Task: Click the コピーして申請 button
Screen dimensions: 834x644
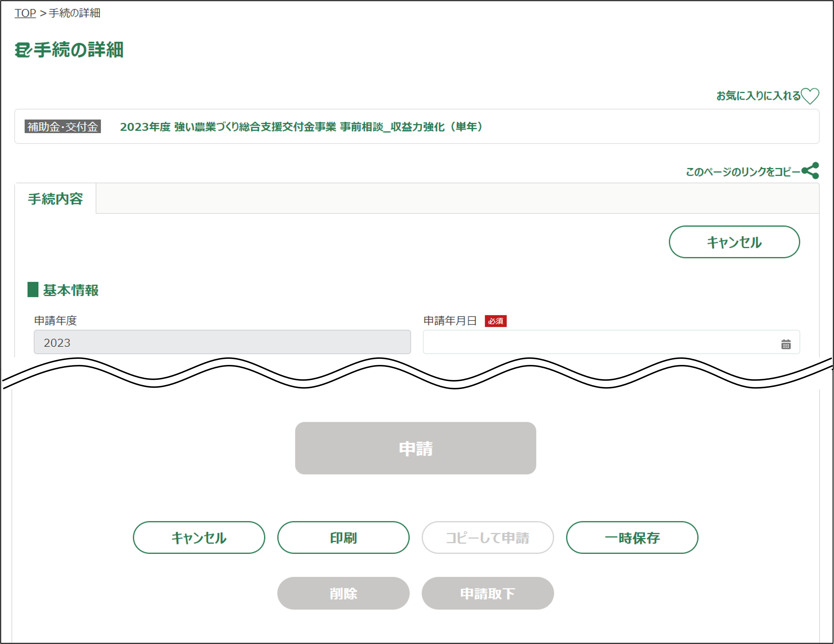Action: [487, 537]
